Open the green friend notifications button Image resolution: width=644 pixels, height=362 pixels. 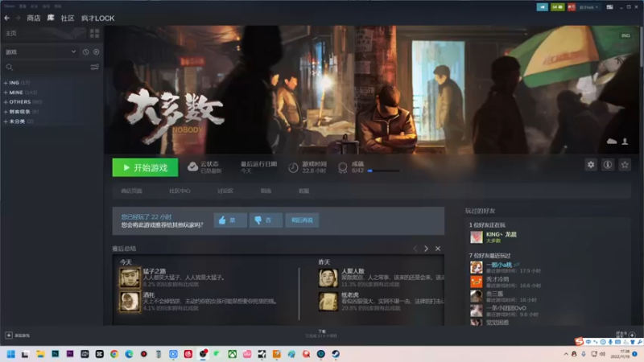tap(557, 7)
